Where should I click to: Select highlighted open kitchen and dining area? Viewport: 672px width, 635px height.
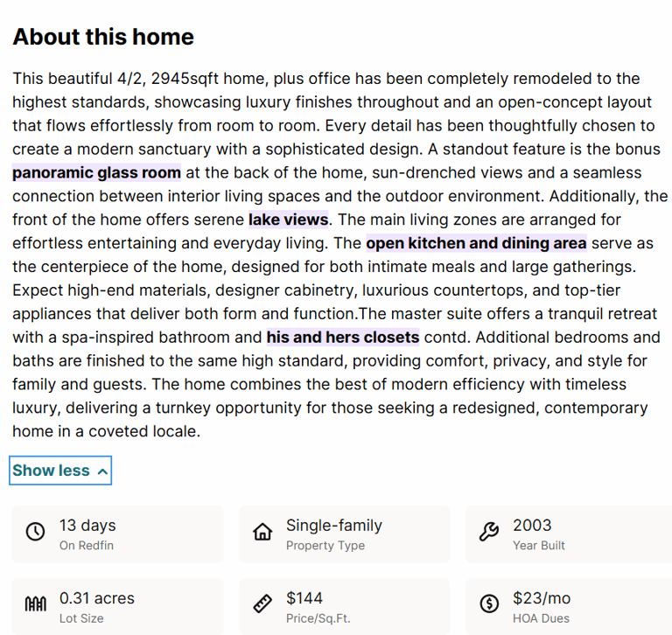[x=476, y=243]
